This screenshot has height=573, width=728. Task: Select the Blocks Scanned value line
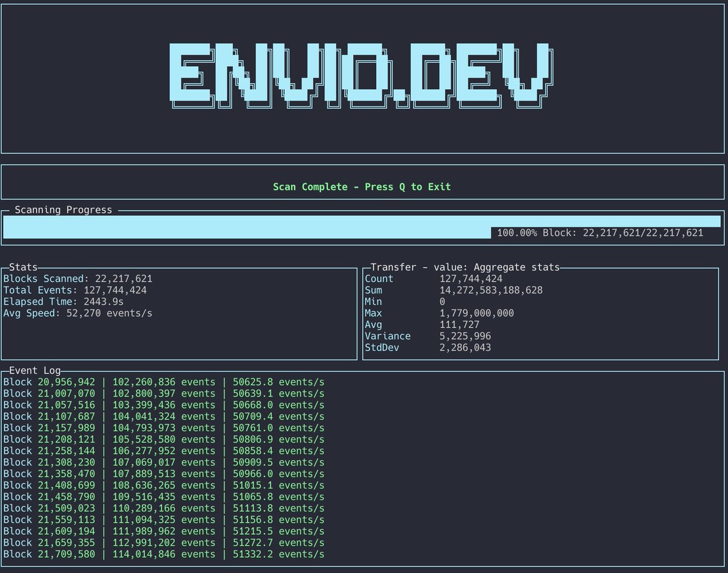click(78, 279)
